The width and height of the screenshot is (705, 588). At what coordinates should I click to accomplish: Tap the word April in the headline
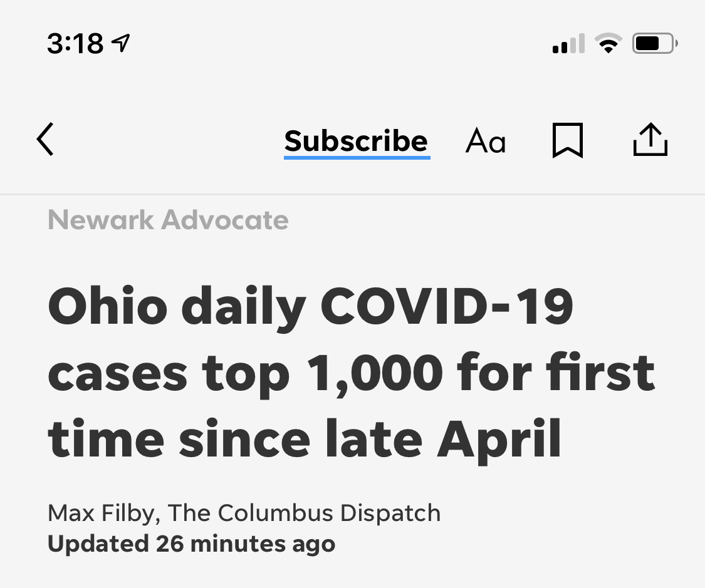point(499,439)
